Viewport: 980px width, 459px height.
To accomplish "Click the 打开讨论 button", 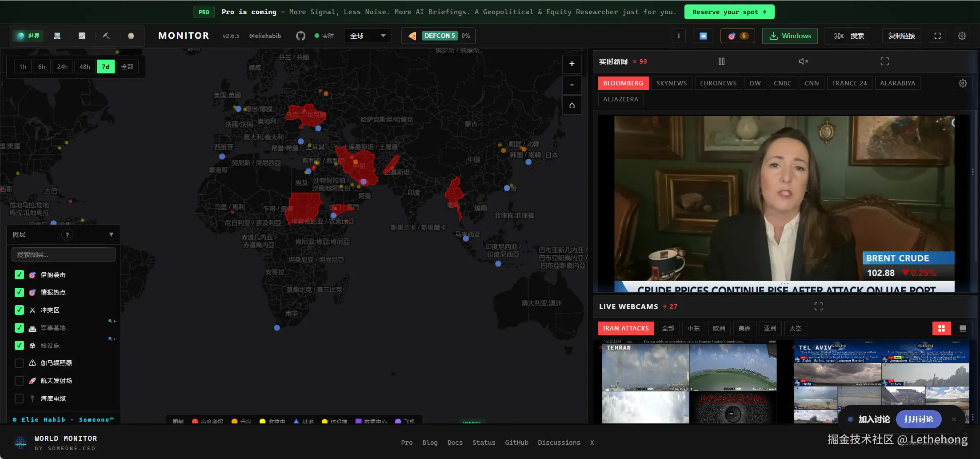I will click(x=919, y=419).
